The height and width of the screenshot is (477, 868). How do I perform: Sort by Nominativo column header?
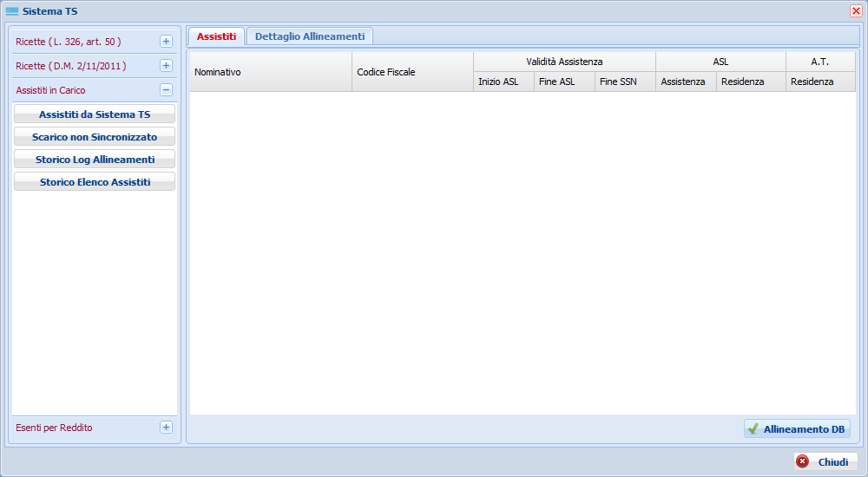[x=271, y=72]
